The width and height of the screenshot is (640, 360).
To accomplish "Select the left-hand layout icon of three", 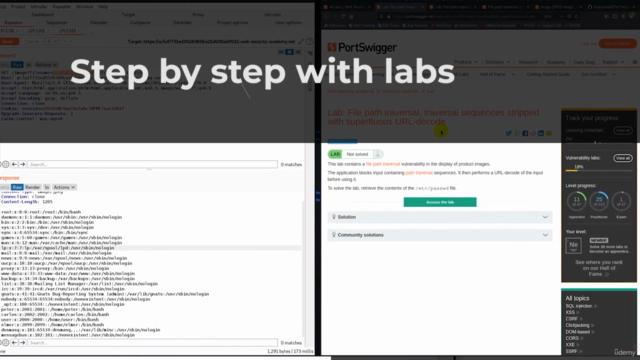I will coord(281,52).
